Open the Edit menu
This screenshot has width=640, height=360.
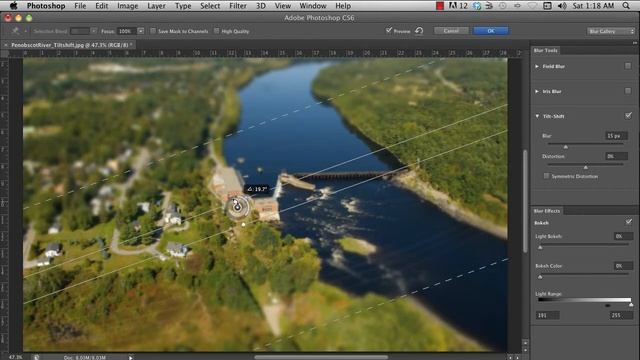102,6
